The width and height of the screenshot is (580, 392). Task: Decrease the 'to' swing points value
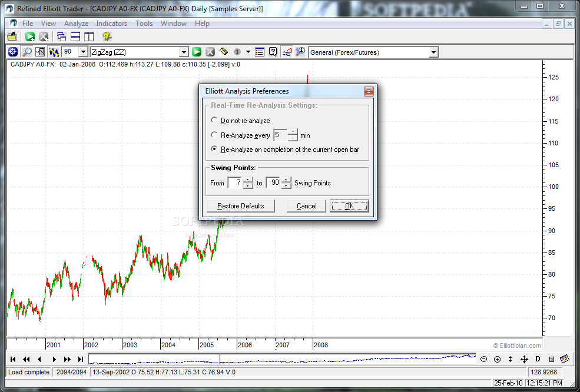coord(286,185)
